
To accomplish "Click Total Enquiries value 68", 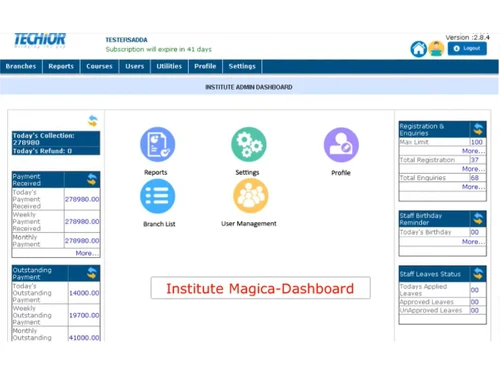I will [475, 178].
